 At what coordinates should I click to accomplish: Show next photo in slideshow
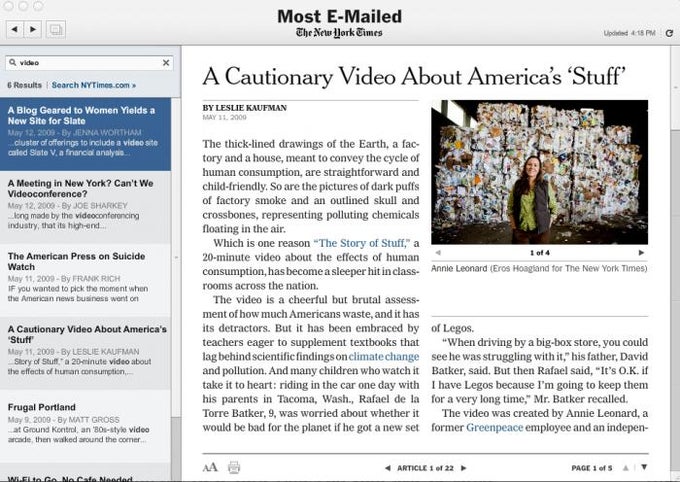[x=641, y=252]
